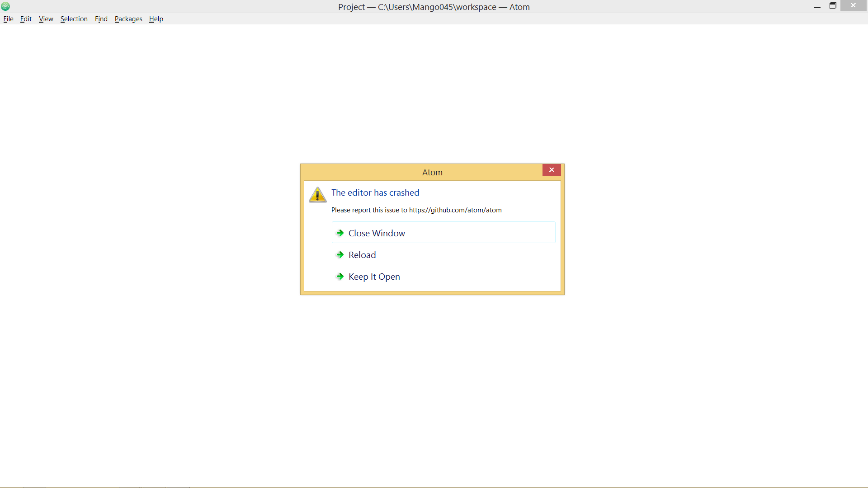868x488 pixels.
Task: Open the View menu
Action: pos(45,19)
